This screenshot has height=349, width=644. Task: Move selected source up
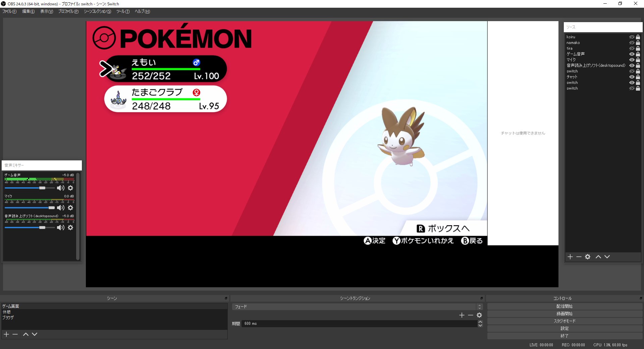coord(598,257)
